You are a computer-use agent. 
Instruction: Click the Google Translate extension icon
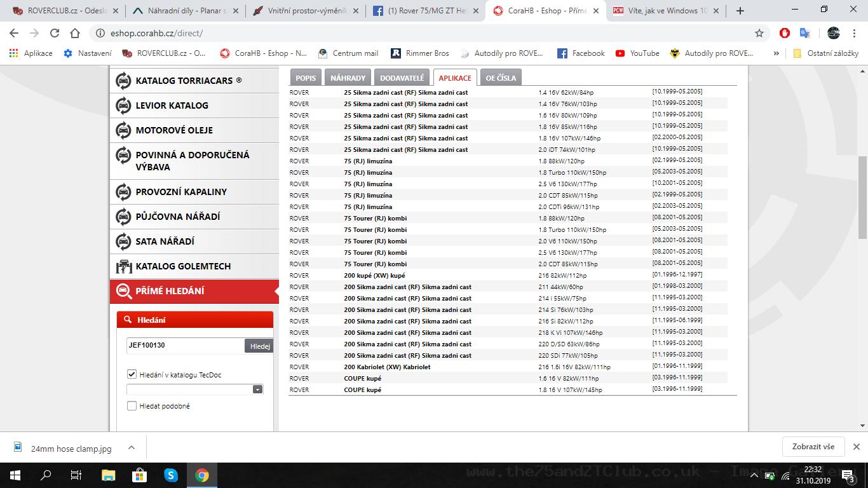[x=804, y=33]
